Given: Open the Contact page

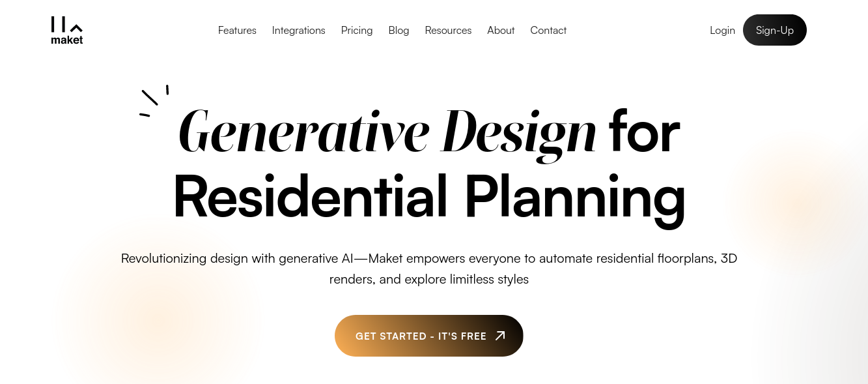Looking at the screenshot, I should (x=548, y=30).
